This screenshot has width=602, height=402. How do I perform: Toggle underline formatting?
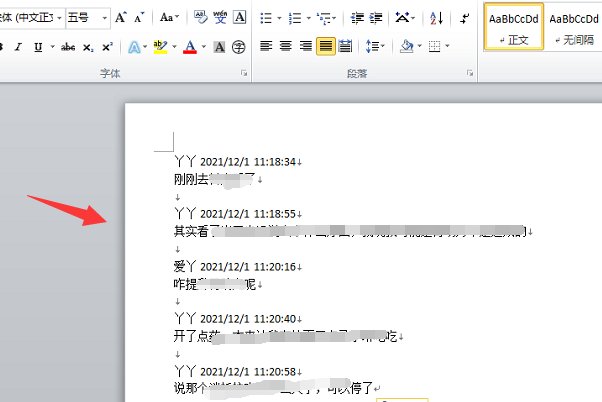click(x=37, y=46)
